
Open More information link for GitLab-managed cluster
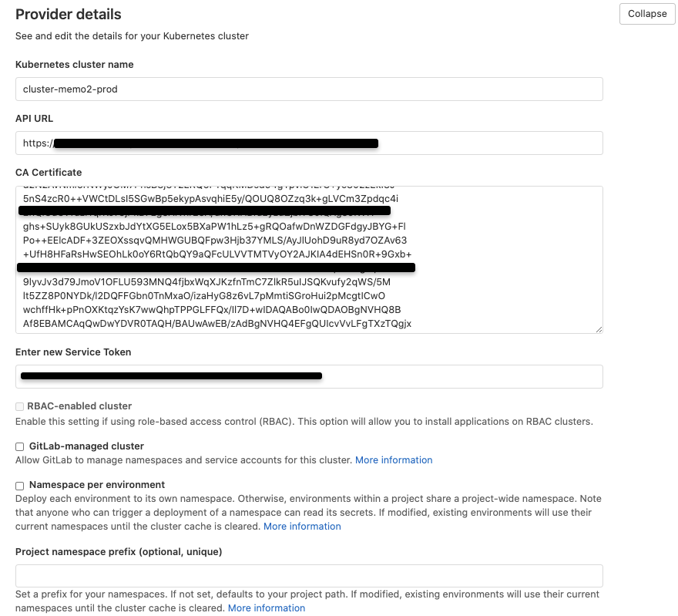pos(394,460)
